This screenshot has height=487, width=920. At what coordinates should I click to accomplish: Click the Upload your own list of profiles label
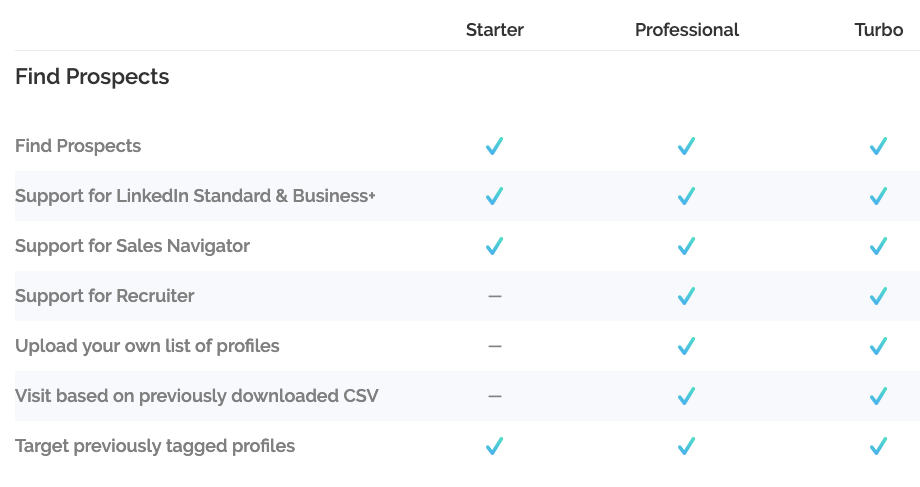147,346
